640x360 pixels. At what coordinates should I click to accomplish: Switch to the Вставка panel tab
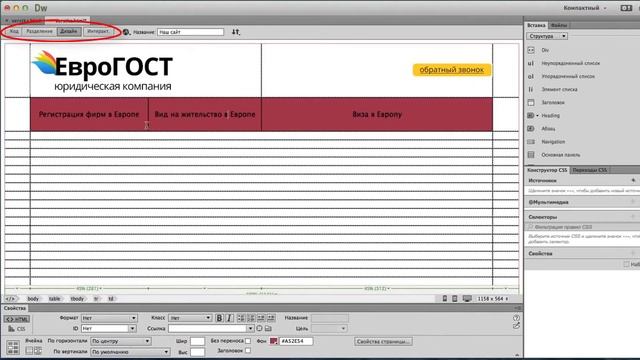click(536, 25)
